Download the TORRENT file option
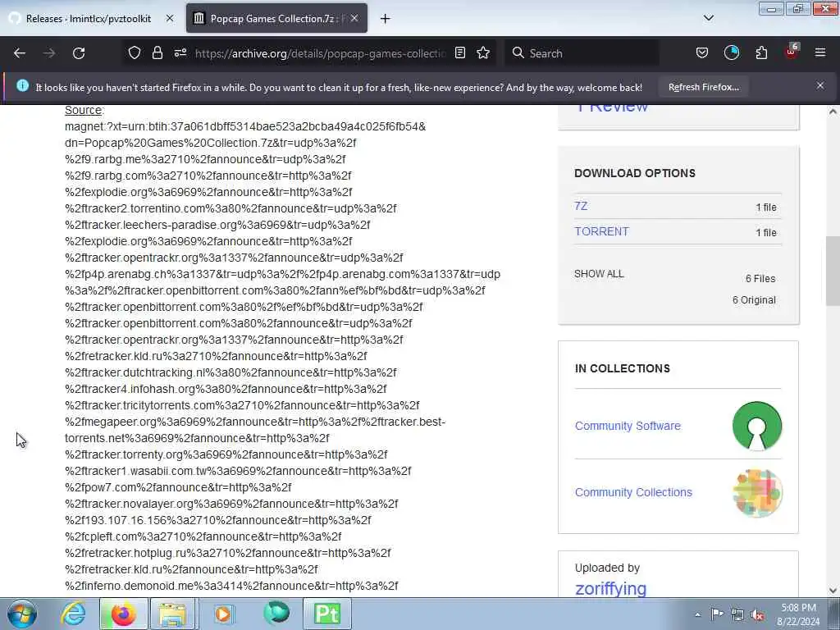Screen dimensions: 840x630 click(601, 231)
